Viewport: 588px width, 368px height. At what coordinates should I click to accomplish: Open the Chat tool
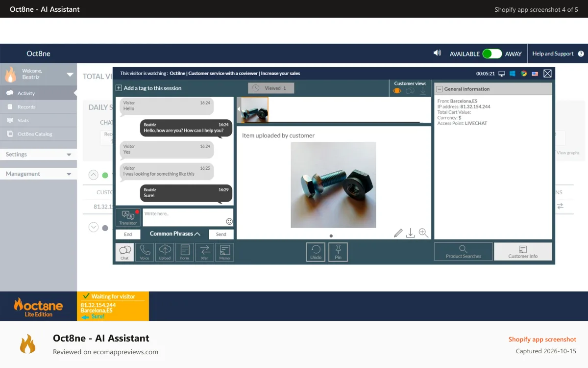[124, 252]
